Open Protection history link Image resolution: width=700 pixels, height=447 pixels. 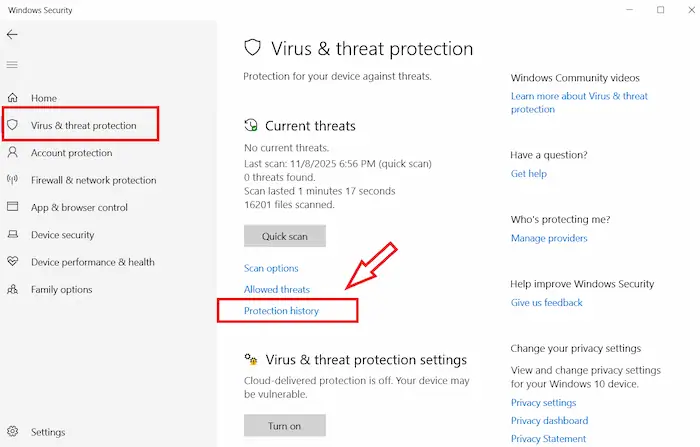pyautogui.click(x=281, y=311)
